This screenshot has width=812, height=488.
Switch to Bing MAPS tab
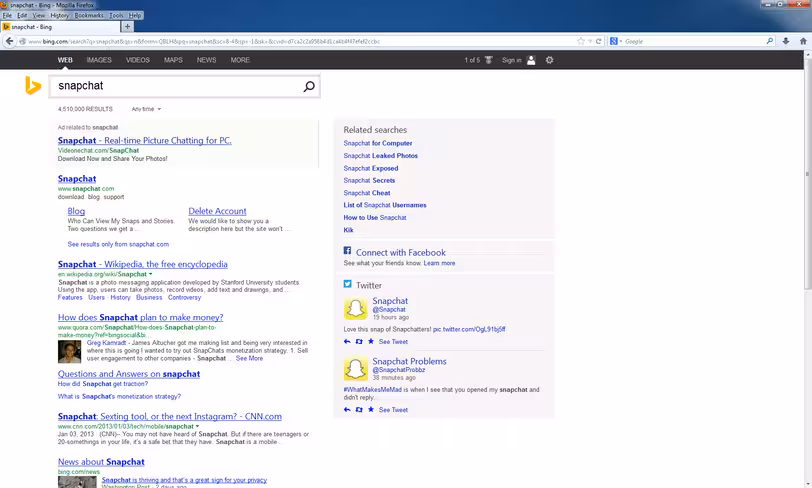pos(173,60)
